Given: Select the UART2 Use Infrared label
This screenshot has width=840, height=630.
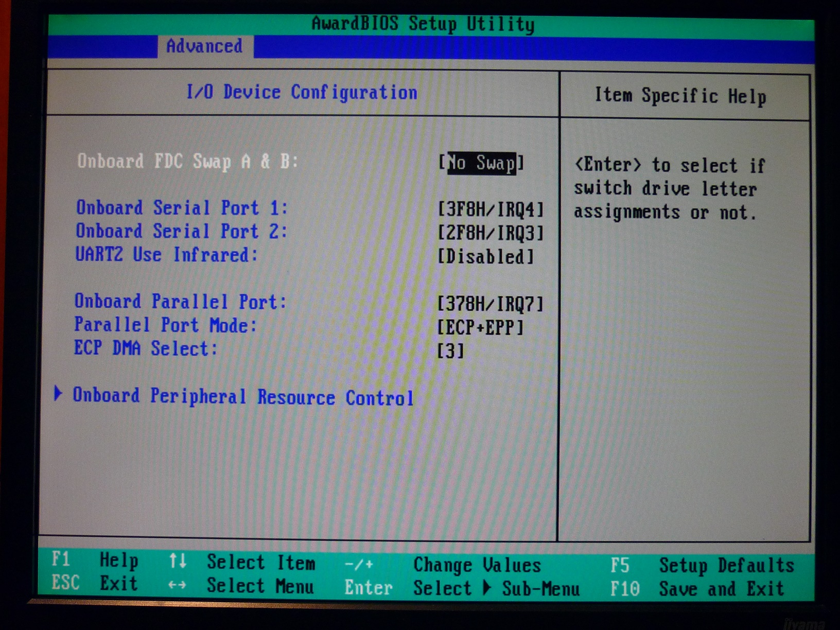Looking at the screenshot, I should point(166,254).
